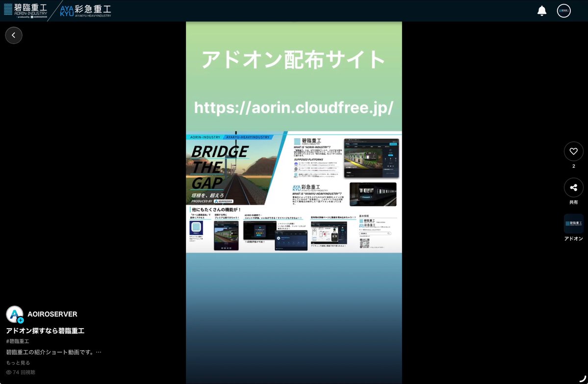This screenshot has width=588, height=384.
Task: Click the AOIROSERVER channel avatar
Action: click(x=14, y=314)
